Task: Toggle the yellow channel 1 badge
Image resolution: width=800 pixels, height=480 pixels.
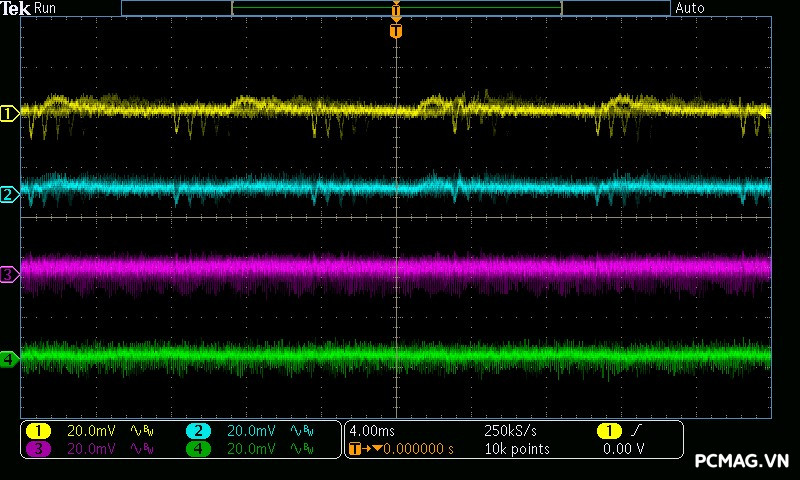Action: click(x=38, y=431)
